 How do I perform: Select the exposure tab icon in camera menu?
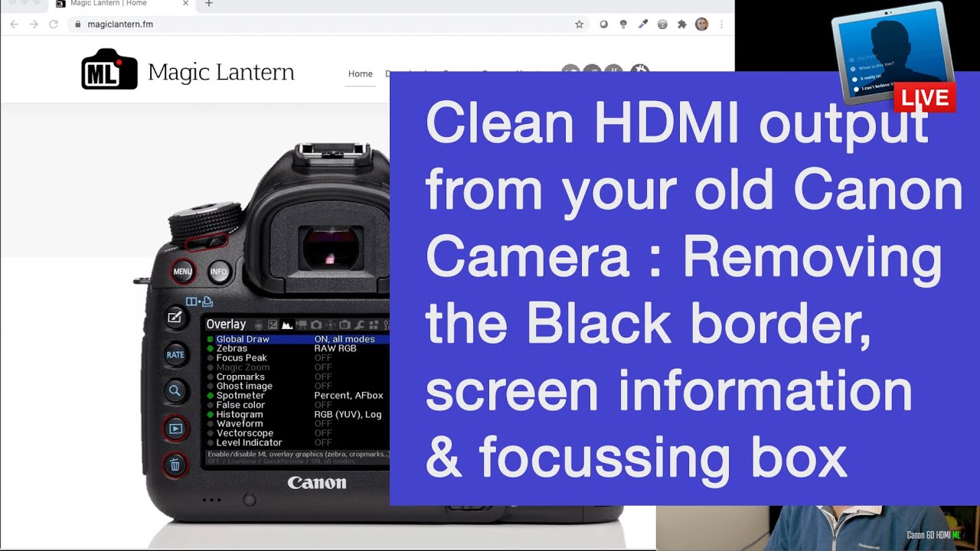[x=273, y=325]
